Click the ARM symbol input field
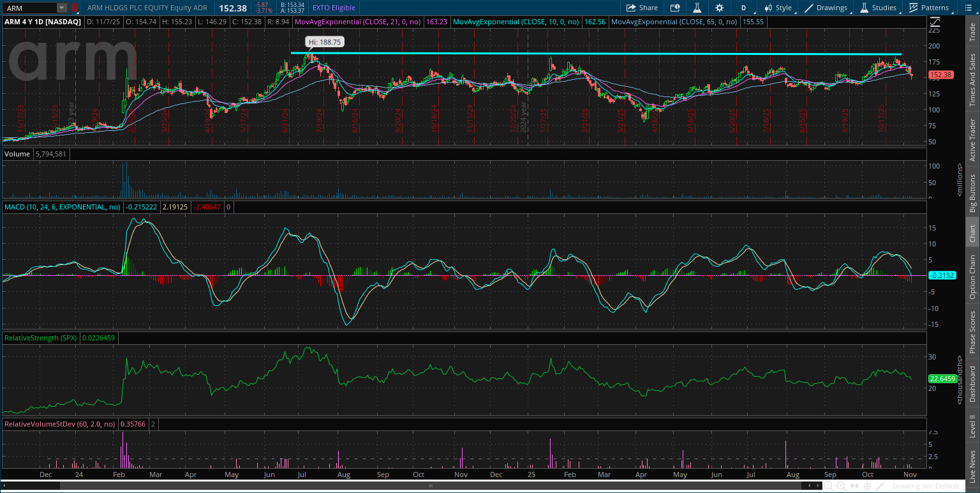The width and height of the screenshot is (980, 493). click(x=29, y=8)
